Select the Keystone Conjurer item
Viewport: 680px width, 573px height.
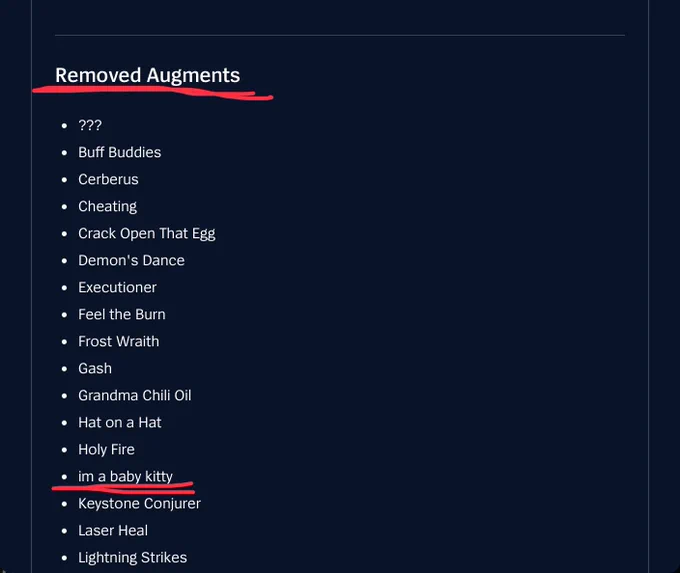[x=139, y=504]
